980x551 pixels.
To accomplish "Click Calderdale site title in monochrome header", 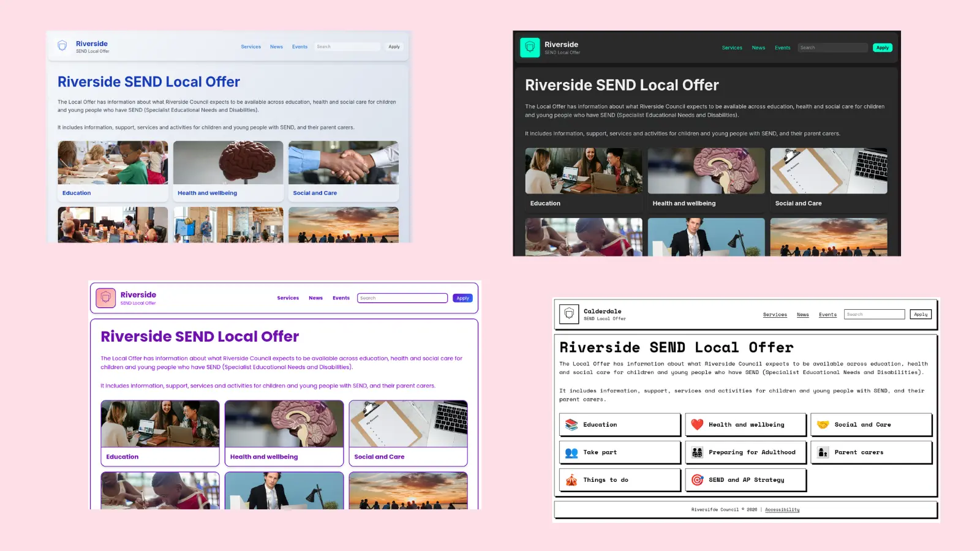I will [602, 312].
